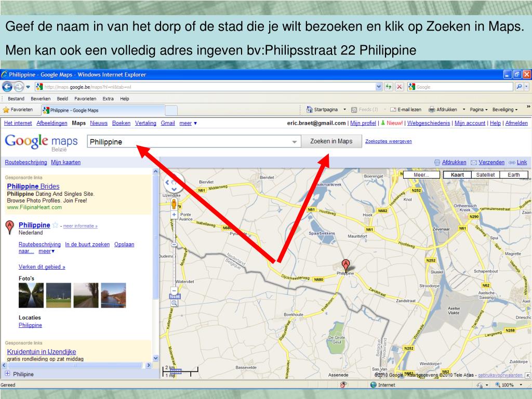Click the zoom slider track

click(x=174, y=253)
